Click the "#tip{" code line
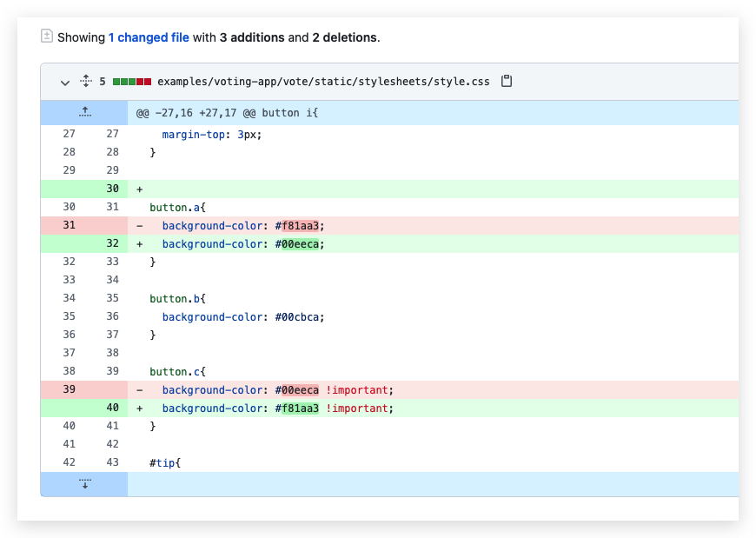Viewport: 756px width, 538px height. tap(164, 463)
